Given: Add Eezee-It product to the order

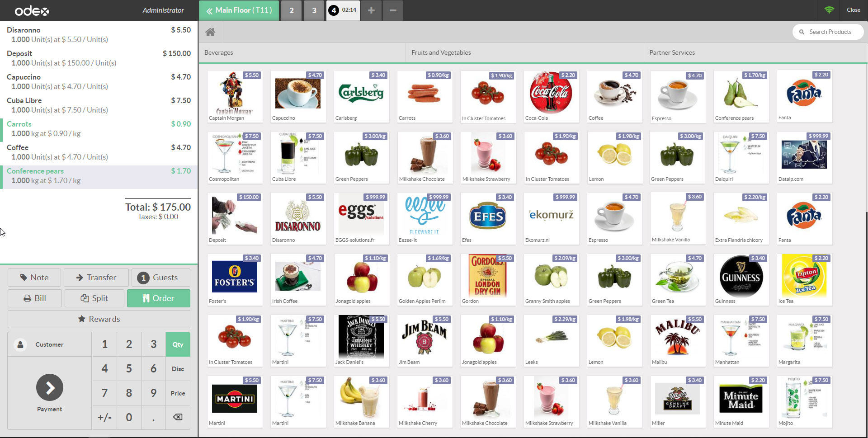Looking at the screenshot, I should click(x=425, y=218).
